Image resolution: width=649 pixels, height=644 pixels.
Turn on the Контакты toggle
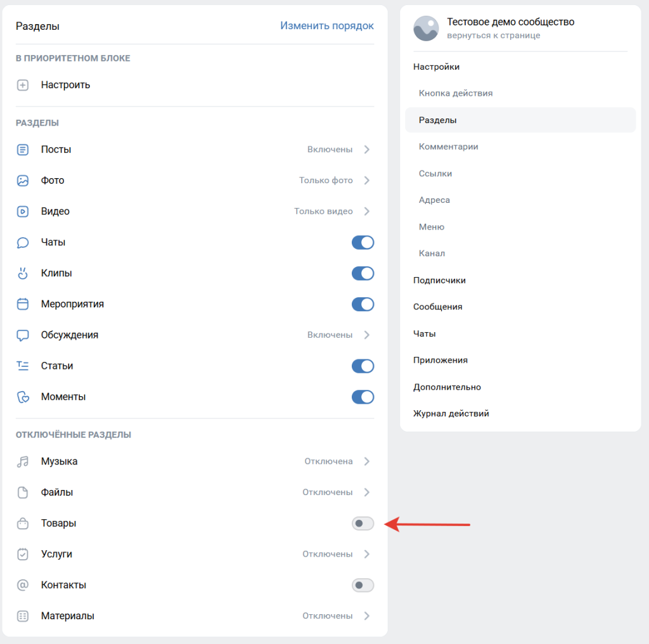pyautogui.click(x=363, y=585)
